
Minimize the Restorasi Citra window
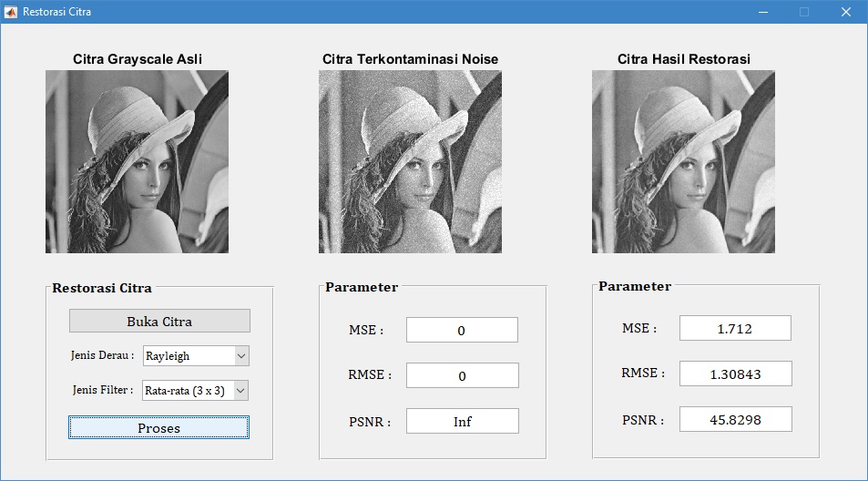[x=762, y=12]
